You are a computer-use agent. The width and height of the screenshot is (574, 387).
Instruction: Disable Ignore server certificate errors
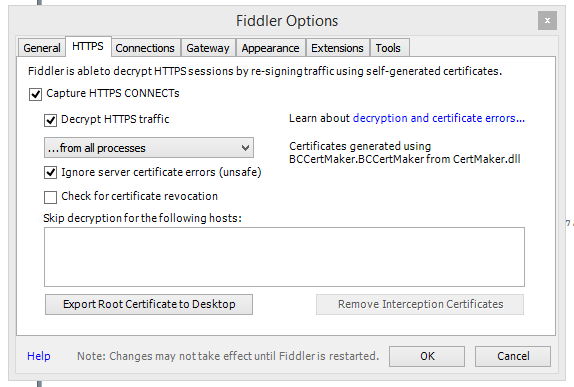[x=51, y=172]
